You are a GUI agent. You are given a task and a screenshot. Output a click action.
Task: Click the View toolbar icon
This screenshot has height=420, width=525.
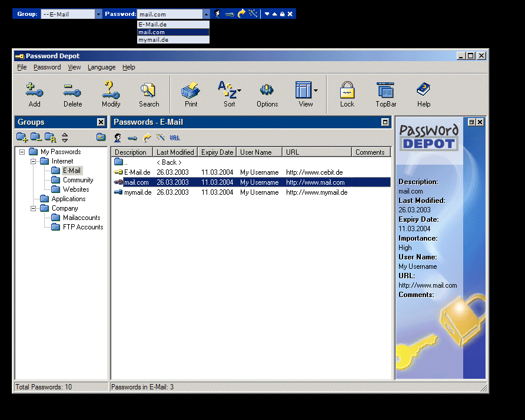point(303,91)
